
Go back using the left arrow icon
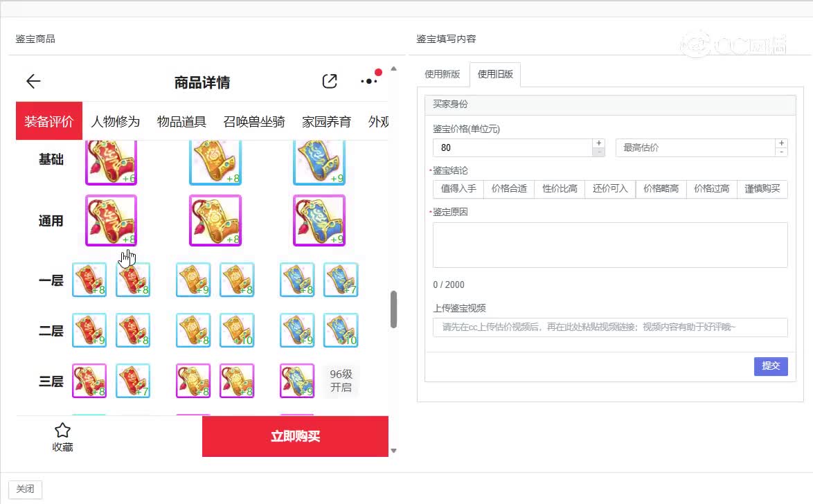point(33,82)
